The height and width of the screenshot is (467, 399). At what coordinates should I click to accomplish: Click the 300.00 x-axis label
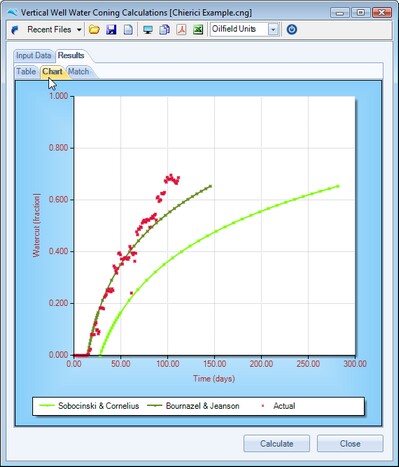[355, 363]
